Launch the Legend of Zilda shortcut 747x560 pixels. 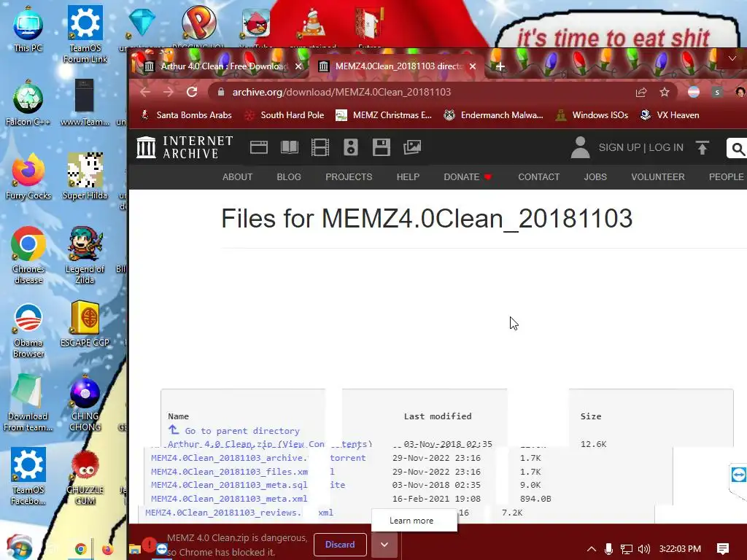tap(85, 254)
